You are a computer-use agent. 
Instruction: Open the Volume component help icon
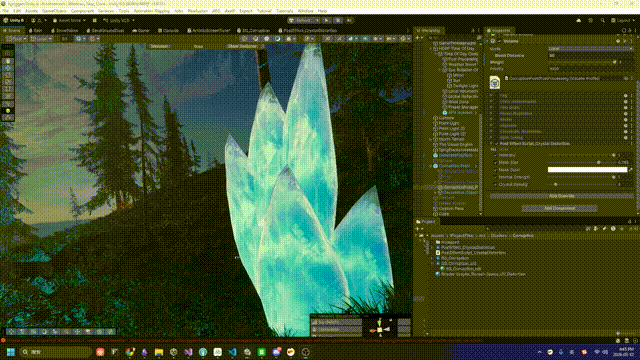[x=618, y=41]
